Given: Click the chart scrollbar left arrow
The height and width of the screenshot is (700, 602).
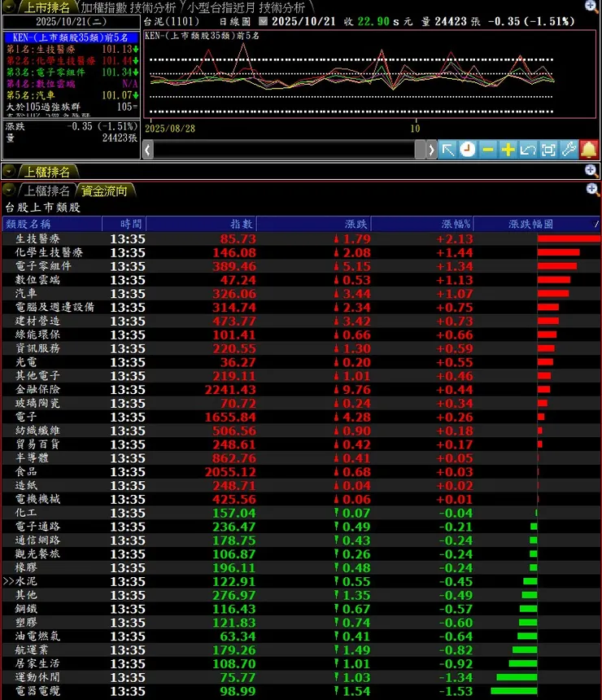Looking at the screenshot, I should [148, 150].
